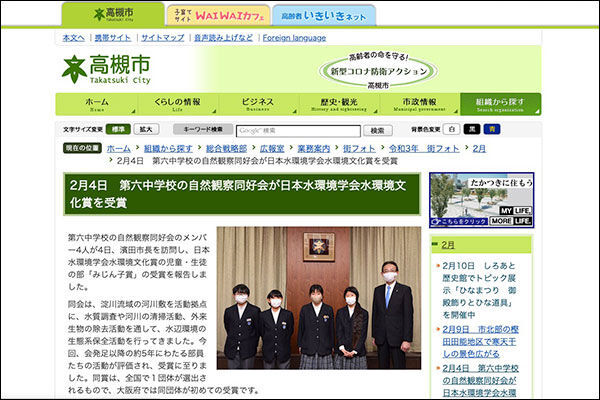Open the 2月 sidebar heading link
This screenshot has width=600, height=400.
pyautogui.click(x=448, y=245)
